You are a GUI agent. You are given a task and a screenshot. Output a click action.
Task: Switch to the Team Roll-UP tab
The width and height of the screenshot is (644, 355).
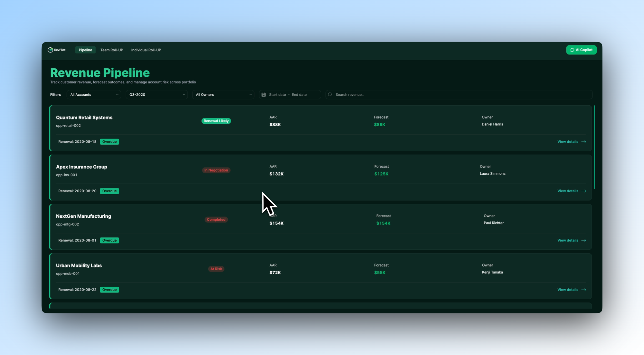coord(112,50)
